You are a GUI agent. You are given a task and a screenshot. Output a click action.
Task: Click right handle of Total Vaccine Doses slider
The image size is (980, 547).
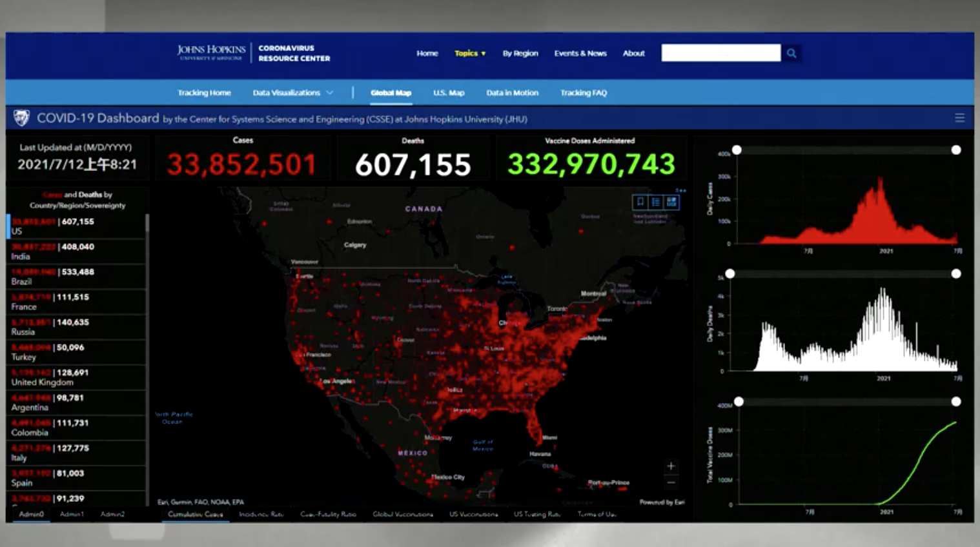956,401
